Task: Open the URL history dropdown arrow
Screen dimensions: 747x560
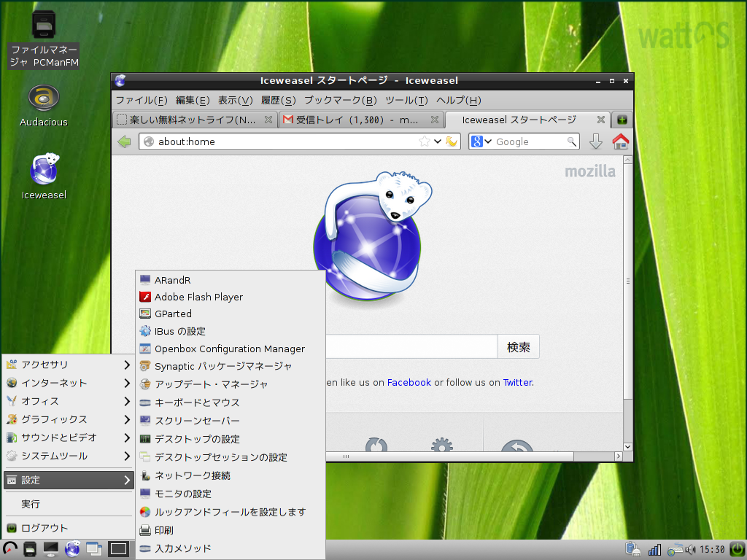Action: tap(438, 141)
